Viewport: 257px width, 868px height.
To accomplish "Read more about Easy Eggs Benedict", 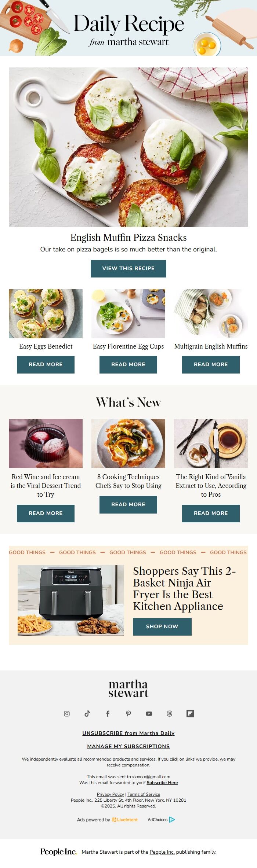I will [46, 364].
